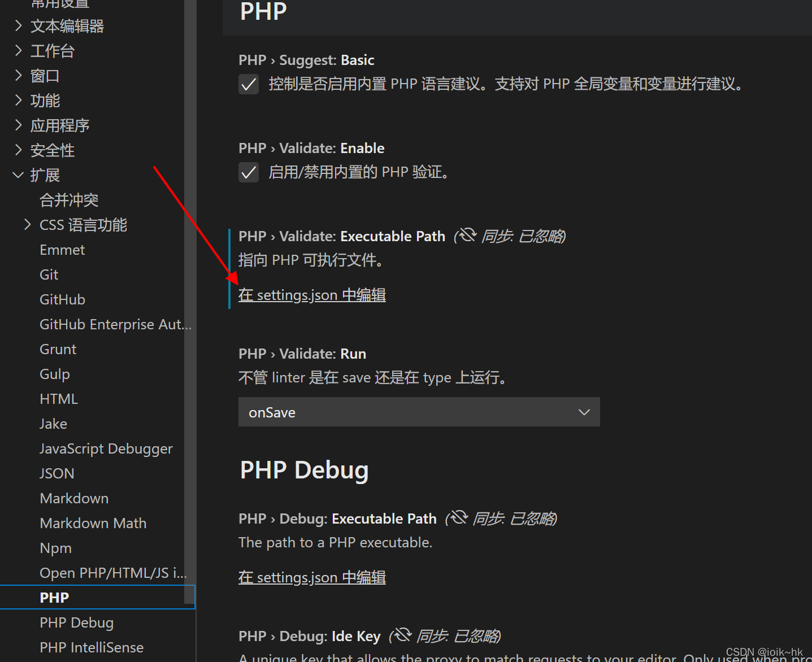The width and height of the screenshot is (812, 662).
Task: Click the PHP › Suggest: Basic title
Action: pos(306,60)
